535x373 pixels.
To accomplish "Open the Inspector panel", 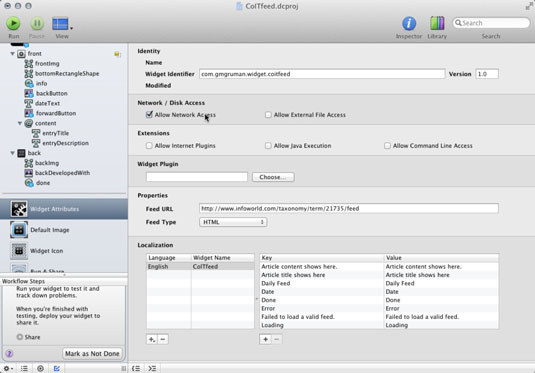I will pyautogui.click(x=409, y=24).
